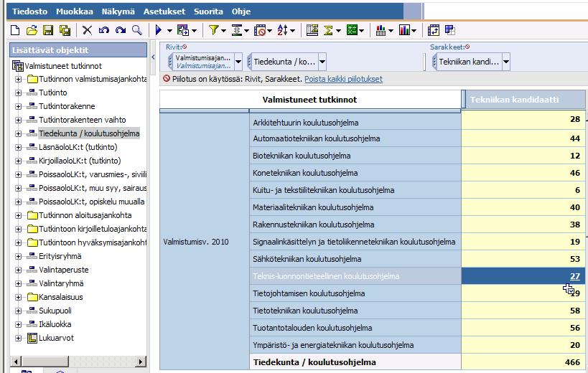Open the Valmistumisajan... rows dropdown arrow
Image resolution: width=588 pixels, height=373 pixels.
point(238,62)
